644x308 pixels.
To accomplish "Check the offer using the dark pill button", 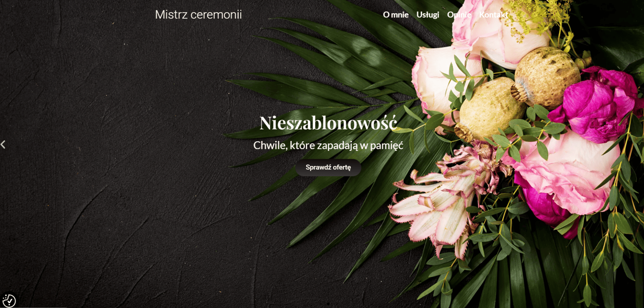I will coord(328,167).
